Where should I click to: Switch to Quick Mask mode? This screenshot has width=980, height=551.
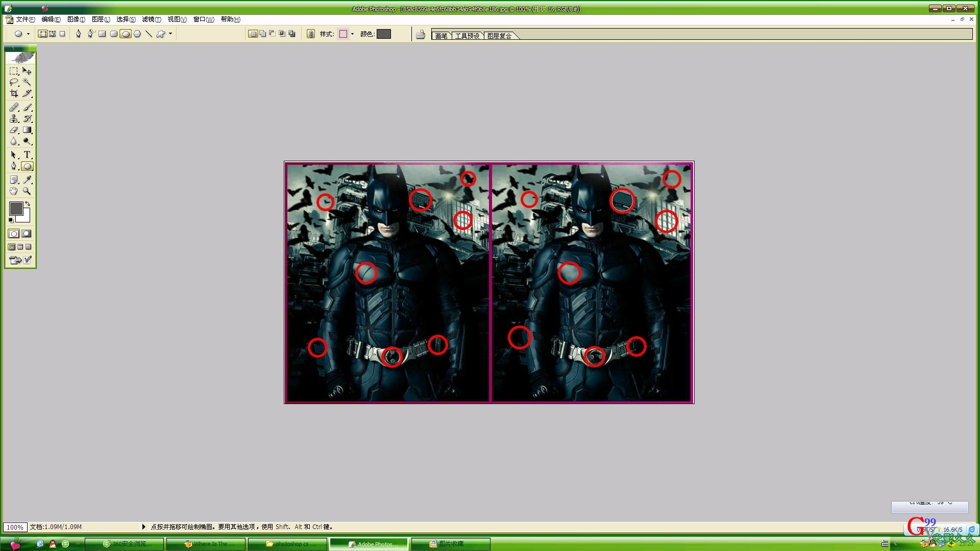coord(27,234)
